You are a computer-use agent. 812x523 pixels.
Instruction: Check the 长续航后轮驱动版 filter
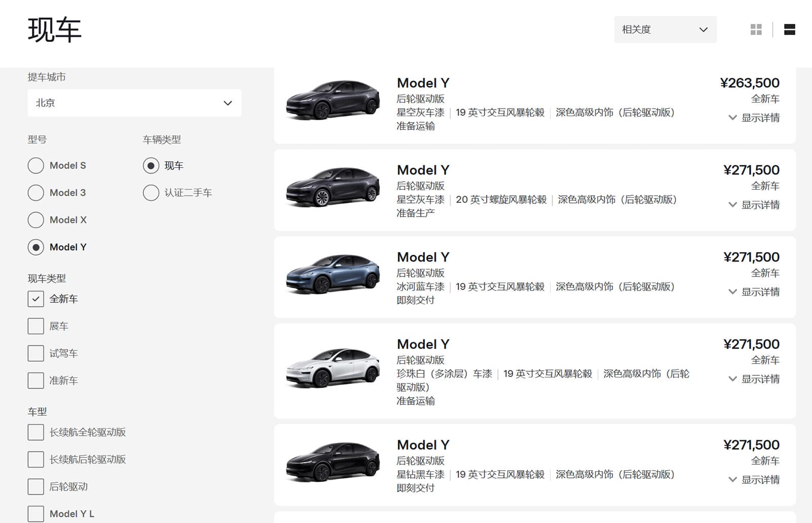click(x=35, y=460)
